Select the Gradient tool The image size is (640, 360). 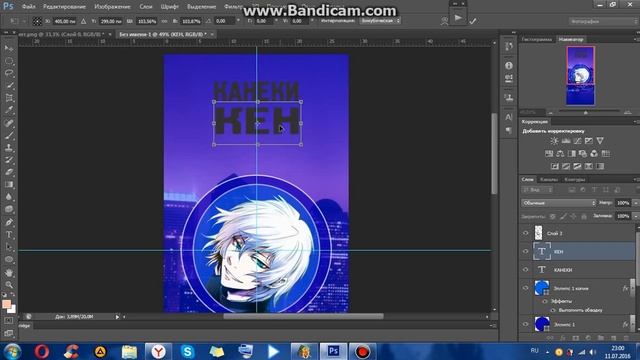click(9, 184)
